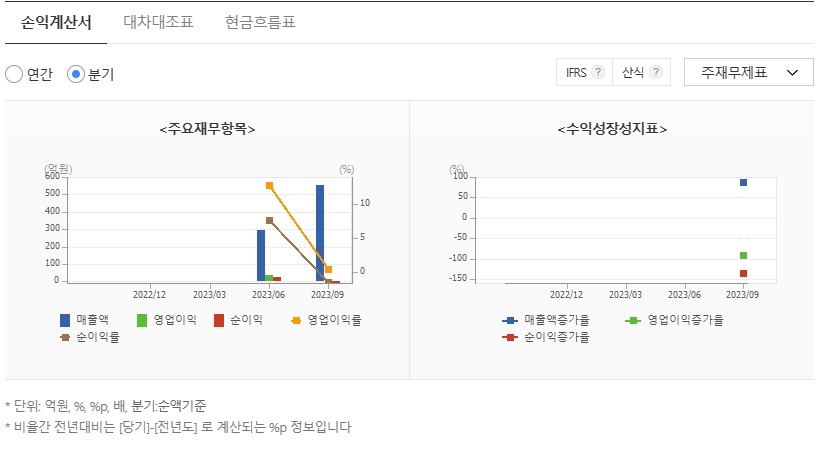Viewport: 829px width, 450px height.
Task: Open the 현금흐름표 tab
Action: (x=260, y=22)
